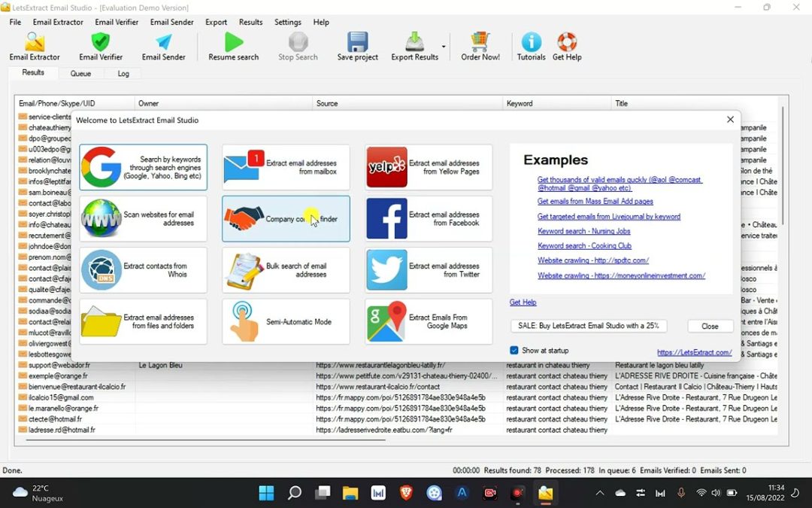Viewport: 812px width, 508px height.
Task: Open the Results menu
Action: [x=250, y=23]
